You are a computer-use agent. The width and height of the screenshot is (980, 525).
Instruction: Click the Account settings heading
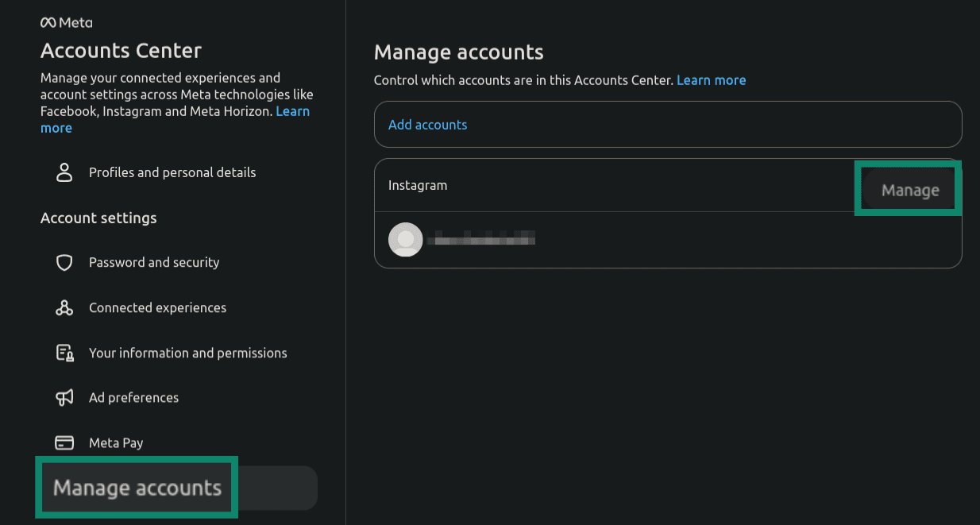(98, 218)
